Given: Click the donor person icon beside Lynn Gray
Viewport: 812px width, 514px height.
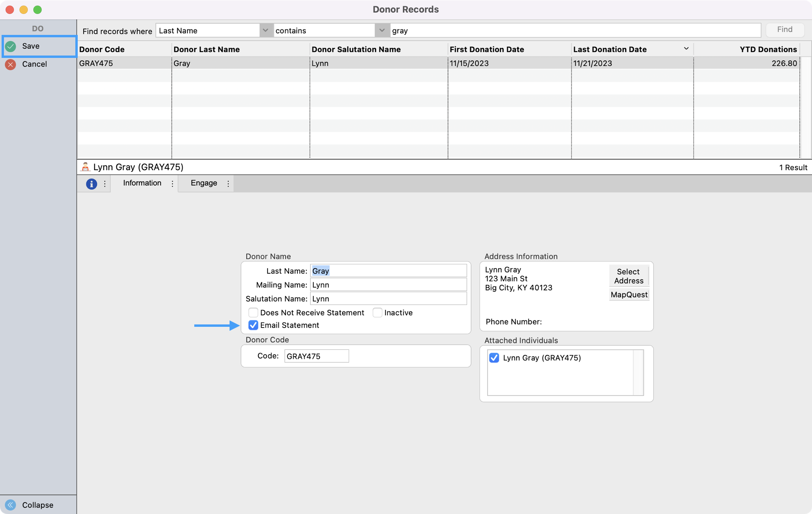Looking at the screenshot, I should point(85,167).
